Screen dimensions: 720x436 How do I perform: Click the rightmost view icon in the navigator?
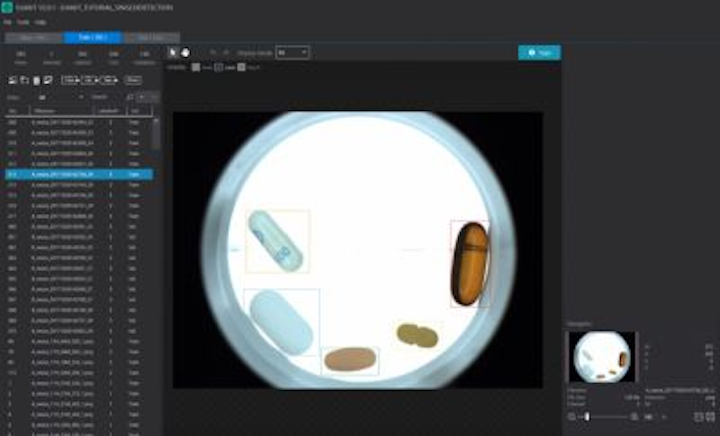tap(710, 417)
